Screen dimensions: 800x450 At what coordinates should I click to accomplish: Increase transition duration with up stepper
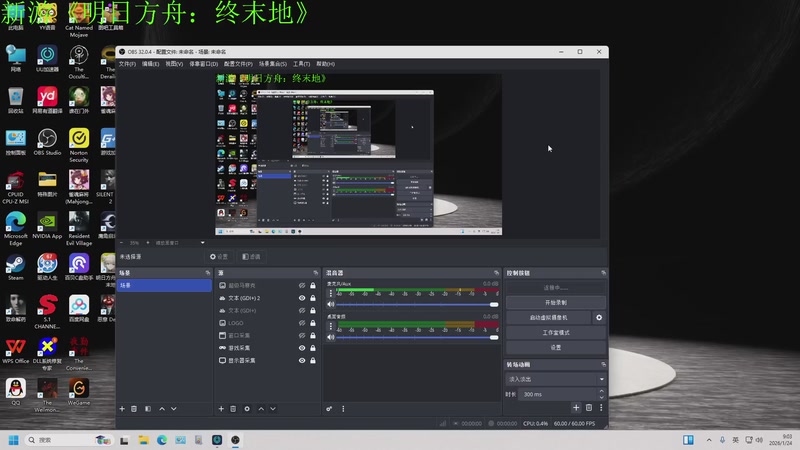[x=602, y=391]
